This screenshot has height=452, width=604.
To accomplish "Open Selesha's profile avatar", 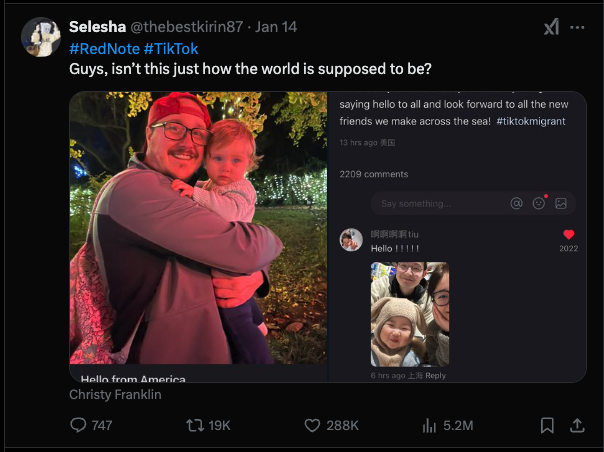I will [41, 37].
